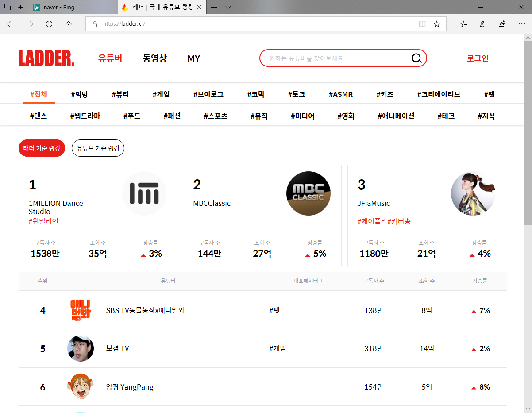
Task: Expand tab preview chevron
Action: [228, 7]
